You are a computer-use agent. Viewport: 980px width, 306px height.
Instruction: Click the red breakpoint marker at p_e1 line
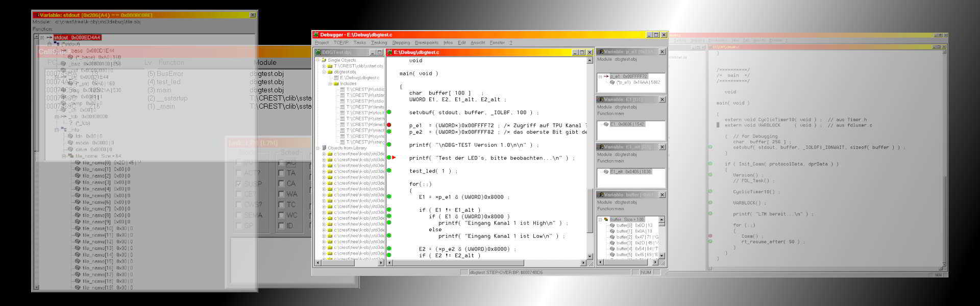click(389, 125)
